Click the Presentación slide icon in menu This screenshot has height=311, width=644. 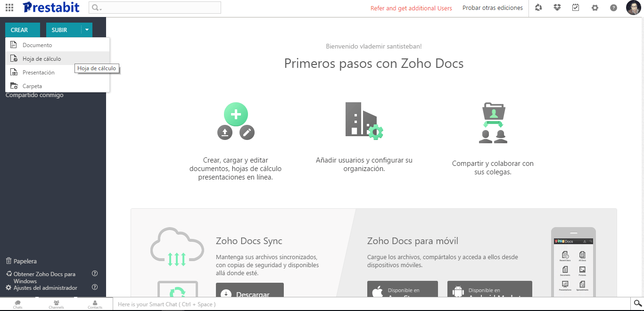pos(14,72)
